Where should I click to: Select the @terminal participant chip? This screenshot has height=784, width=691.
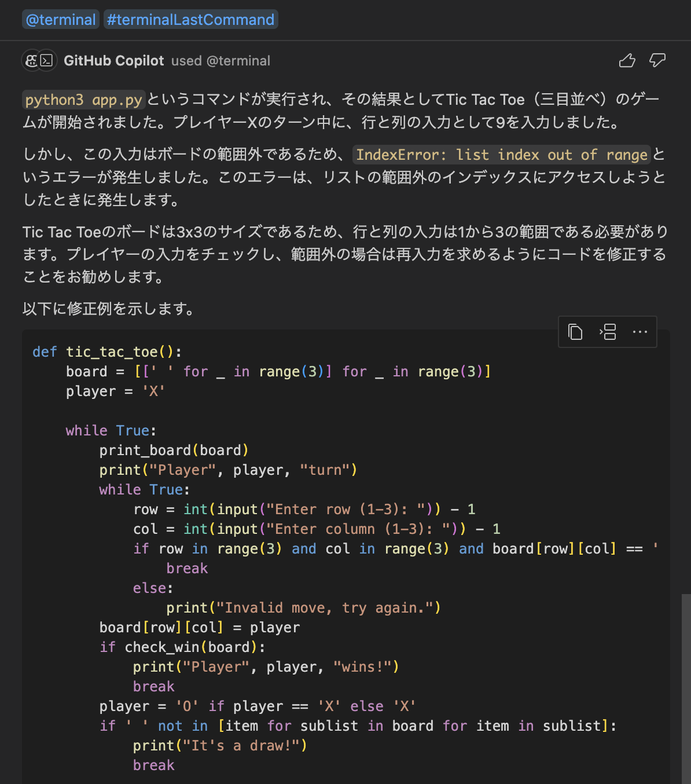coord(60,19)
